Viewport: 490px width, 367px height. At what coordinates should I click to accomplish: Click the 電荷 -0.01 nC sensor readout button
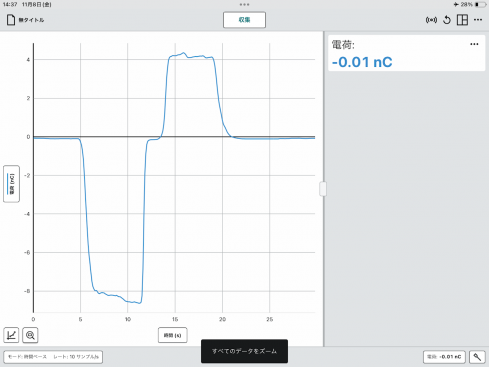pyautogui.click(x=444, y=357)
